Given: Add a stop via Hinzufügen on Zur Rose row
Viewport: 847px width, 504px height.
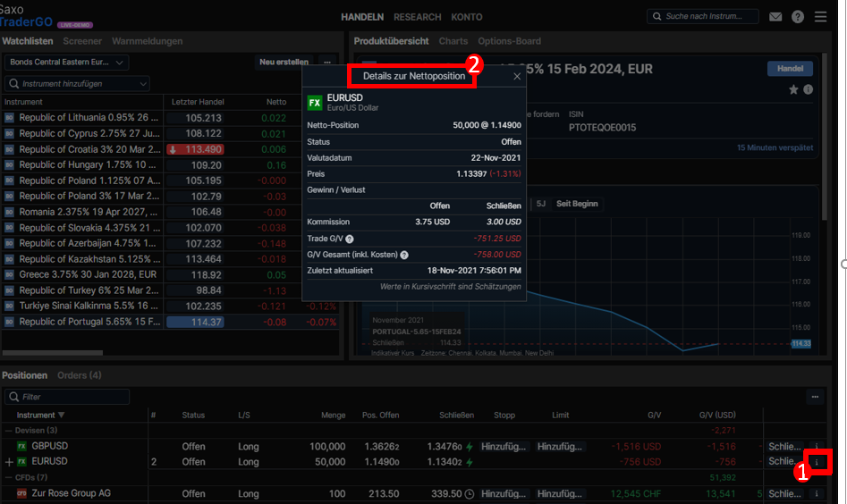Looking at the screenshot, I should pyautogui.click(x=504, y=494).
